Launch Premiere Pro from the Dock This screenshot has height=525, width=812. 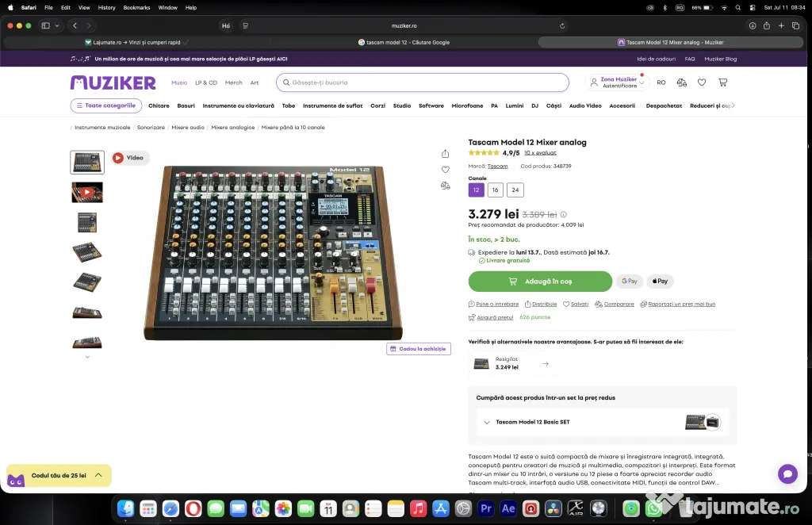click(486, 509)
